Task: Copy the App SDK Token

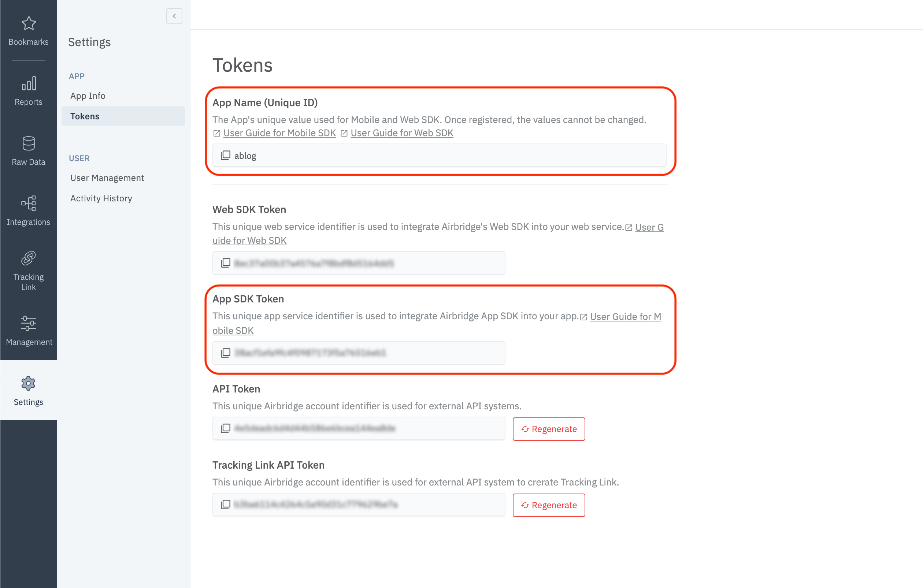Action: point(225,353)
